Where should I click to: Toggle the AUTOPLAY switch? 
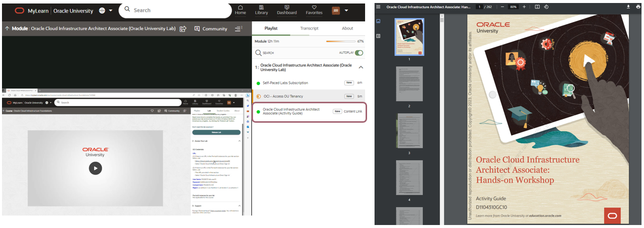(x=359, y=52)
